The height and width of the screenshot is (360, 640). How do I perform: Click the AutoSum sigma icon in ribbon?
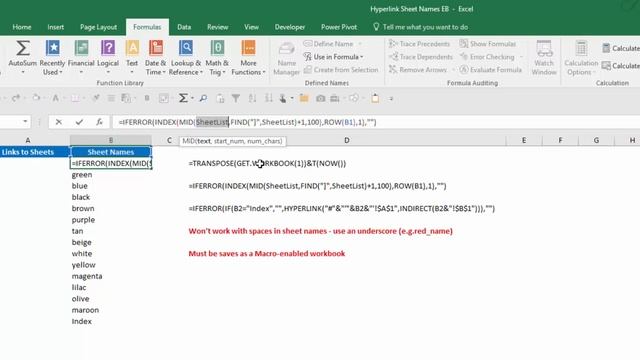[22, 48]
